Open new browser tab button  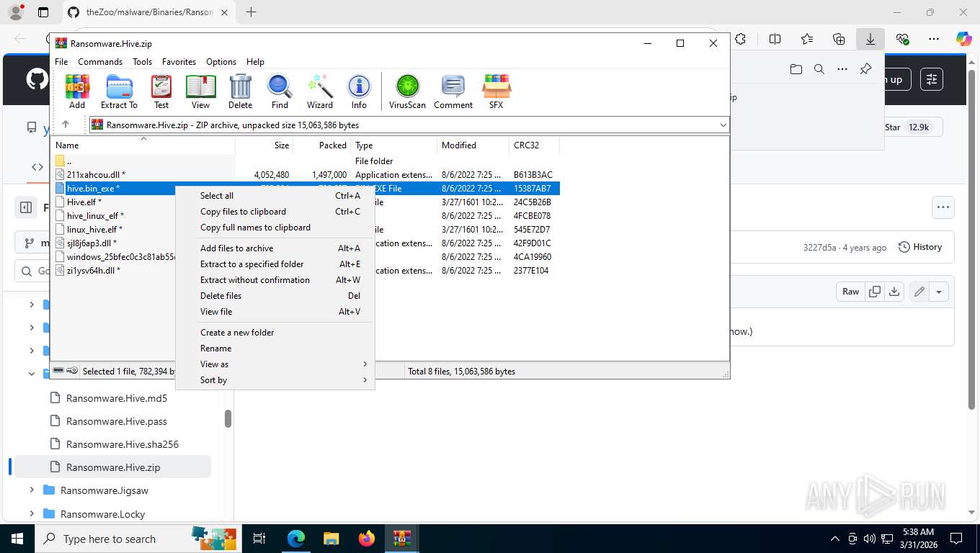[x=251, y=12]
